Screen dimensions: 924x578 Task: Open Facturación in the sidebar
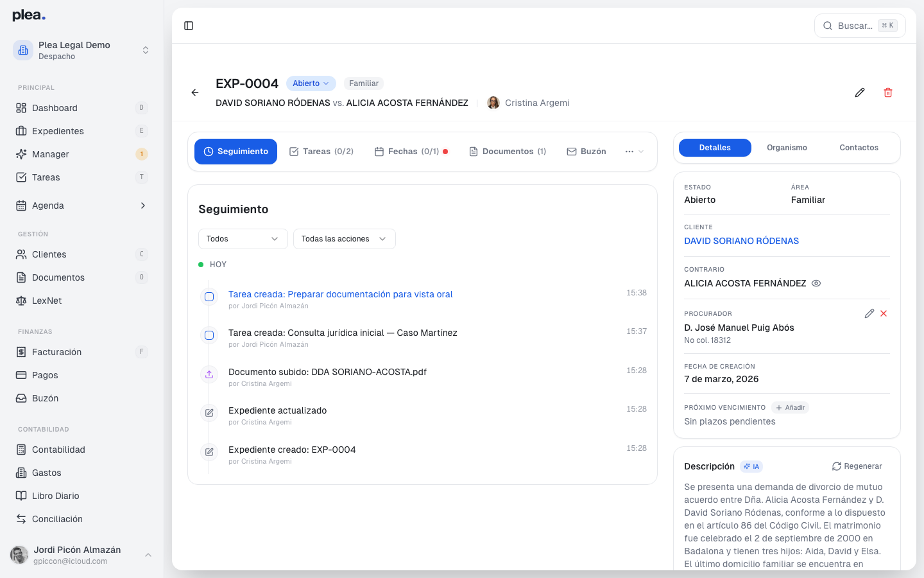[82, 352]
